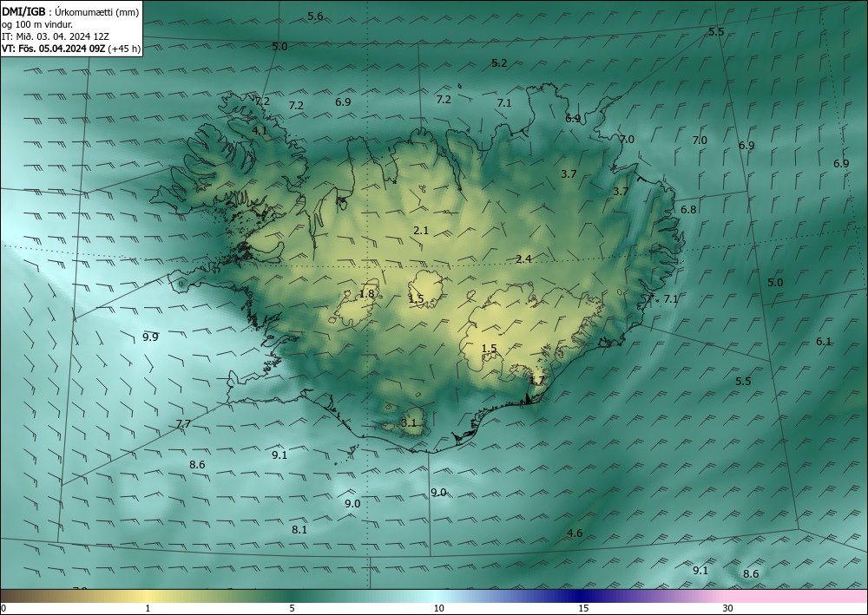
Task: Pick the dark navy band of the color scale
Action: pyautogui.click(x=582, y=596)
